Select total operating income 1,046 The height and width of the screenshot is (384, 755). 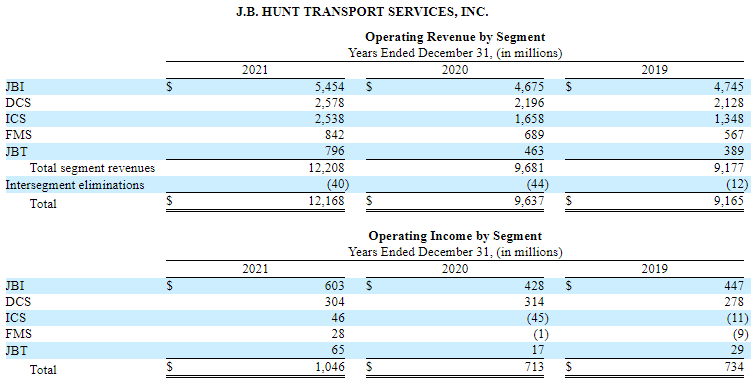pyautogui.click(x=330, y=367)
